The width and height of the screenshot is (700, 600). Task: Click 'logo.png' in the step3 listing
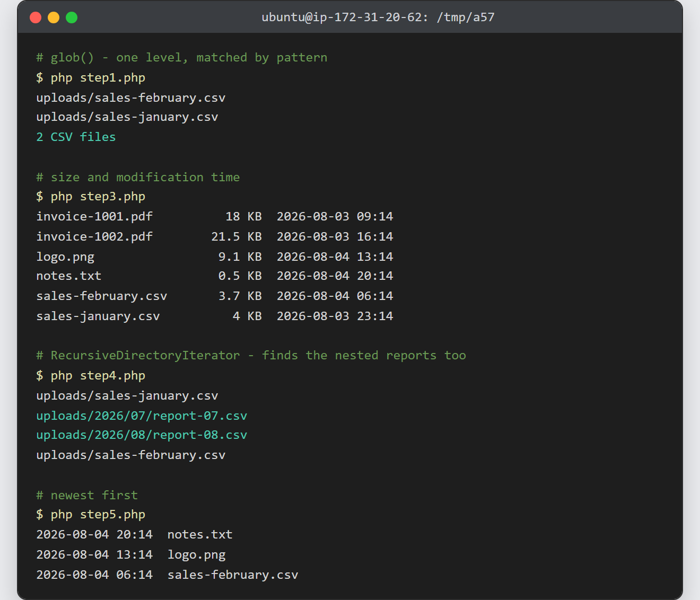(x=65, y=257)
